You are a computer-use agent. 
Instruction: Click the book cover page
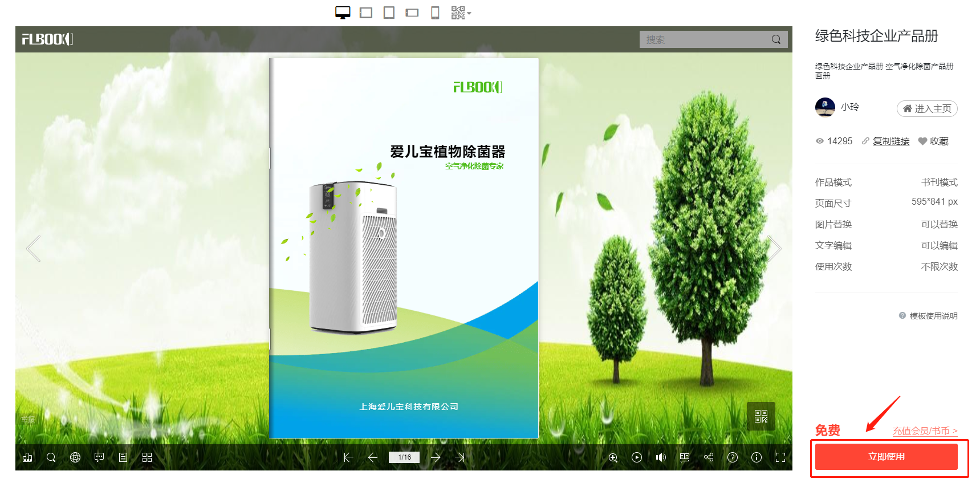point(404,248)
